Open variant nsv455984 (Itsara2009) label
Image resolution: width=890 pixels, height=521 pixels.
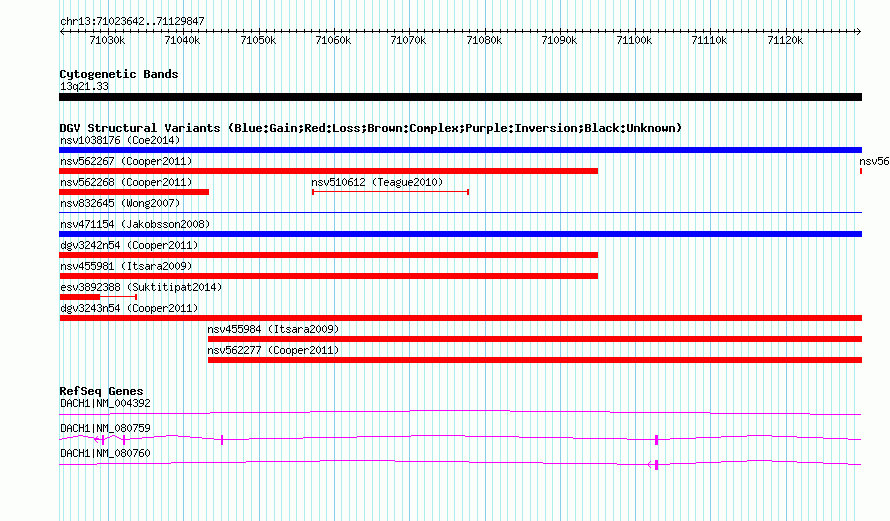(273, 329)
